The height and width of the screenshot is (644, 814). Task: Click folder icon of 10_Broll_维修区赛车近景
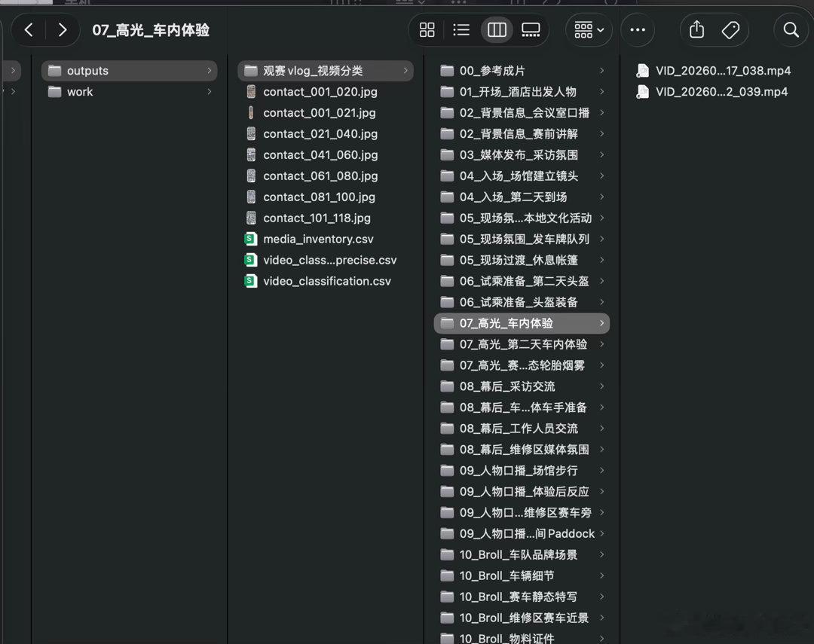click(x=447, y=618)
